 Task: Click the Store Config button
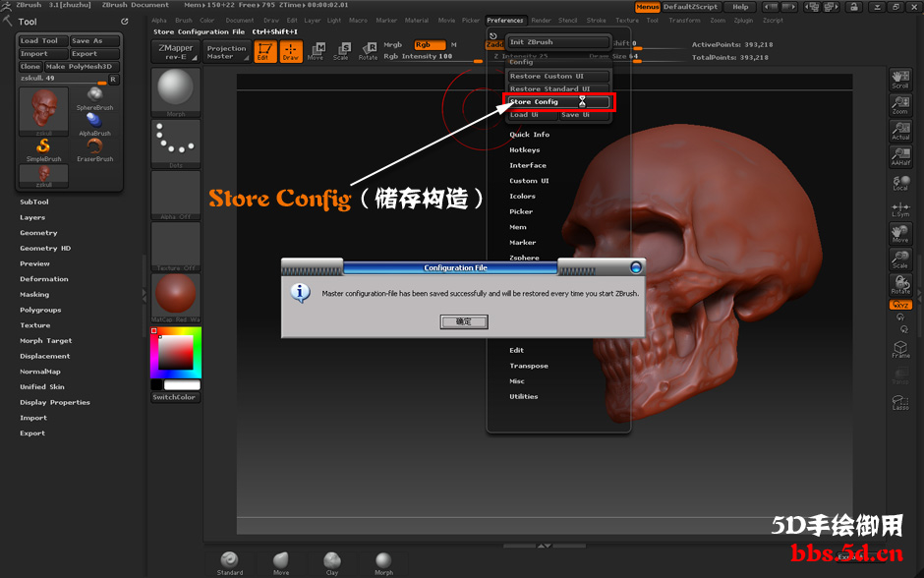coord(558,102)
